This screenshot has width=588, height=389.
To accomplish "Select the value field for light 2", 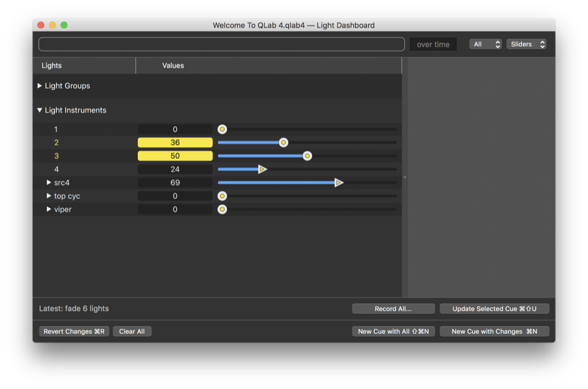I will 175,143.
